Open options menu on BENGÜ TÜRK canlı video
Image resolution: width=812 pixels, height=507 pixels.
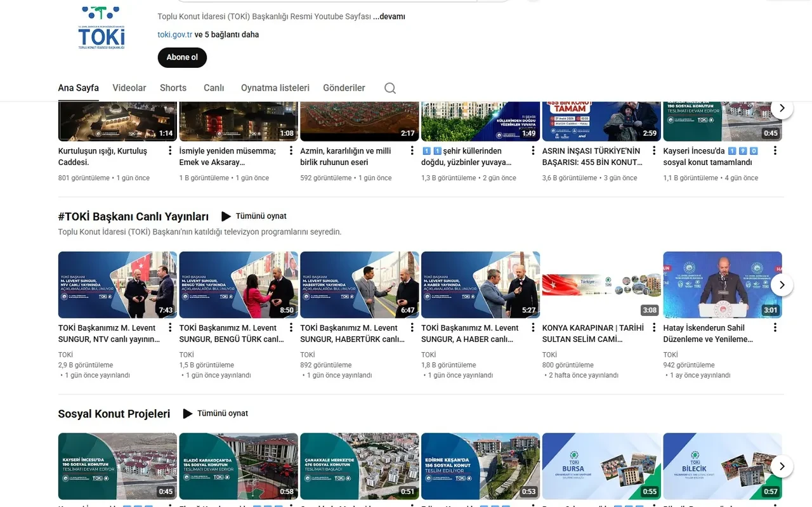[291, 327]
